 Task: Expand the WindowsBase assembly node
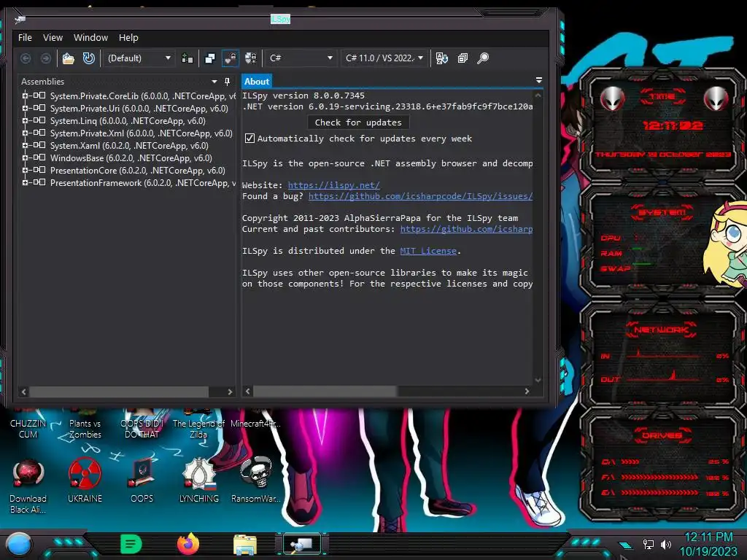pyautogui.click(x=26, y=157)
